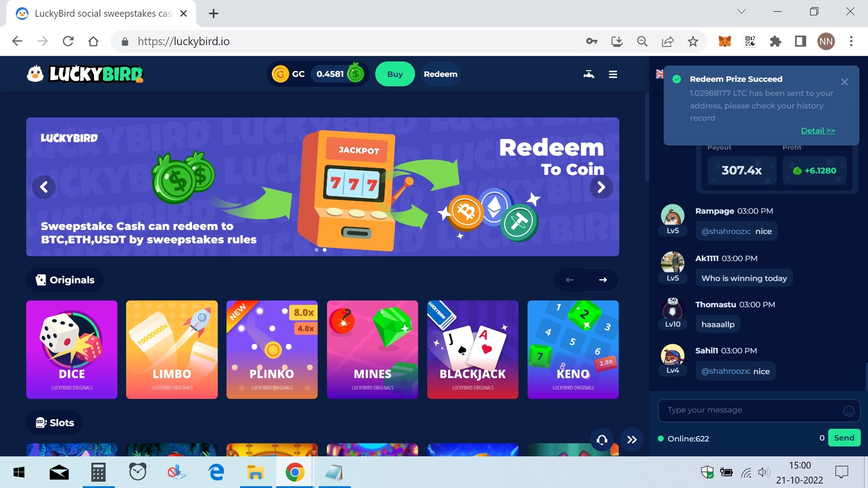Open the volume control in system tray

click(x=764, y=473)
